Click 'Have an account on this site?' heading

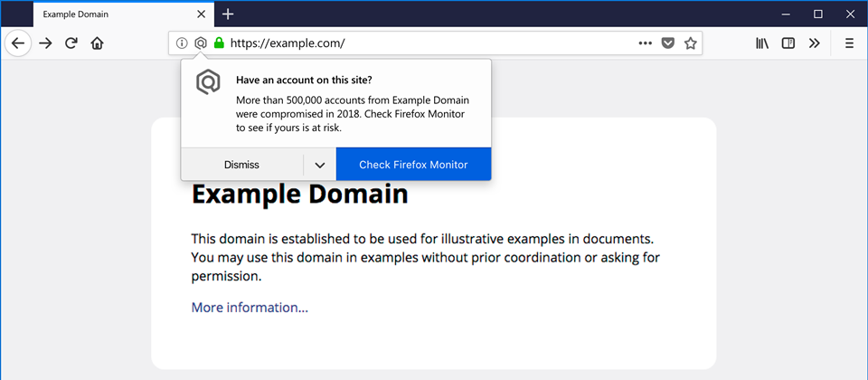point(304,80)
